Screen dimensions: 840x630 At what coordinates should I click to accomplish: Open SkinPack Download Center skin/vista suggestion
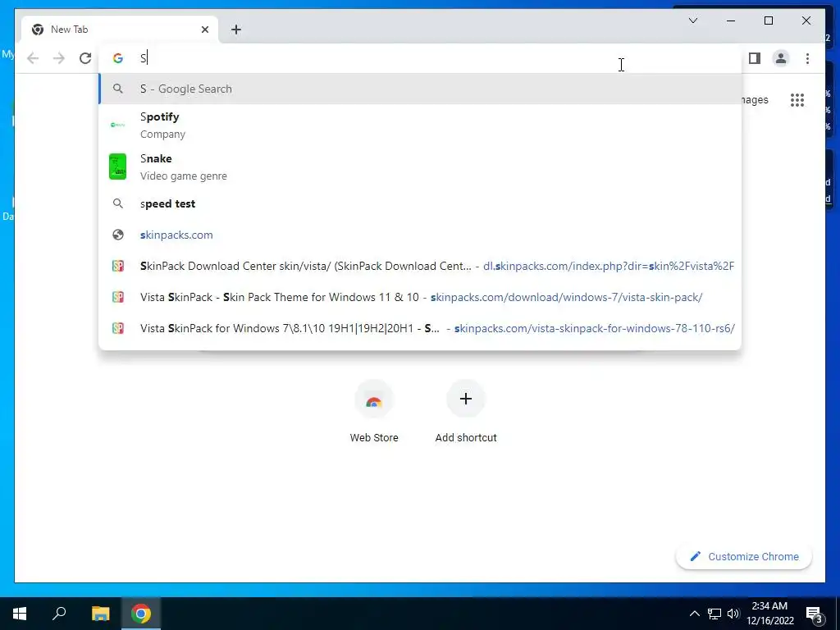pyautogui.click(x=421, y=266)
